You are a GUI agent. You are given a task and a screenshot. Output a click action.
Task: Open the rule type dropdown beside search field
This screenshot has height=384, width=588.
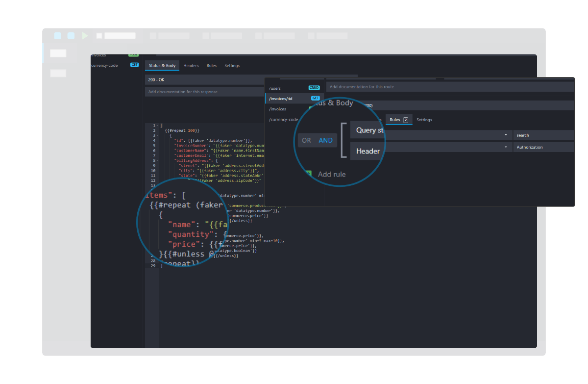point(505,134)
